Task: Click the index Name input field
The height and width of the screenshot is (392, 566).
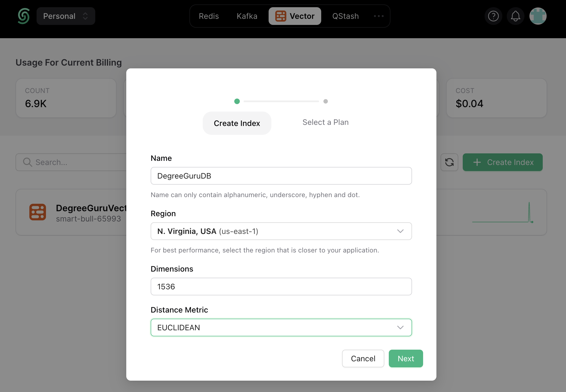Action: click(281, 176)
